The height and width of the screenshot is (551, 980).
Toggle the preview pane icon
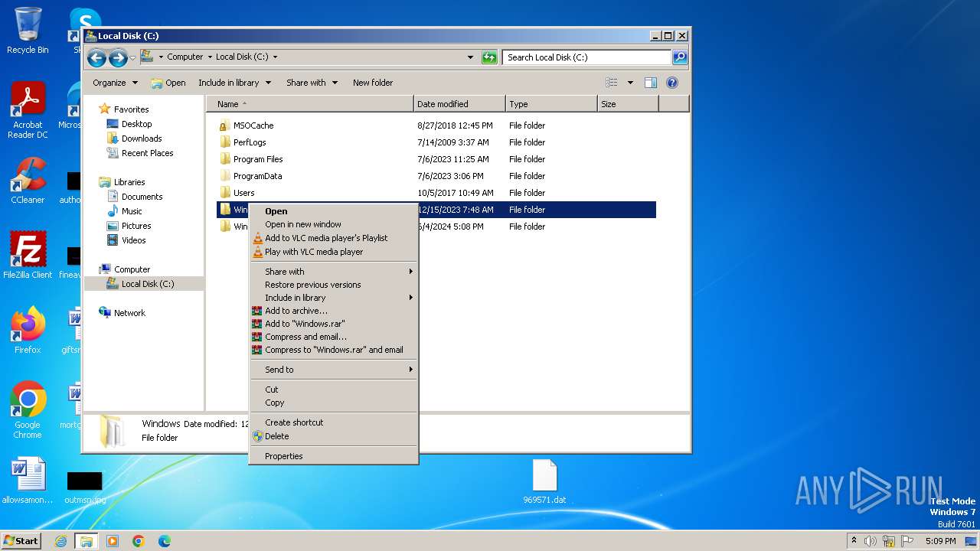(650, 83)
